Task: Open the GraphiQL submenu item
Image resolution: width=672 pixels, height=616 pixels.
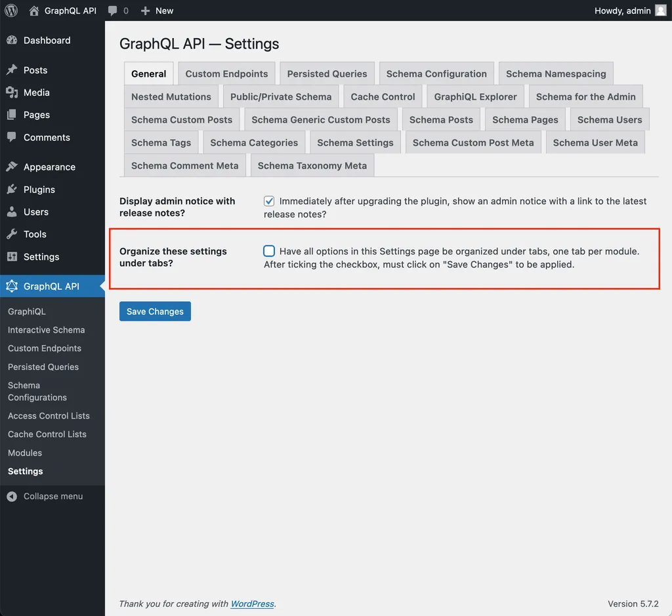Action: coord(26,312)
